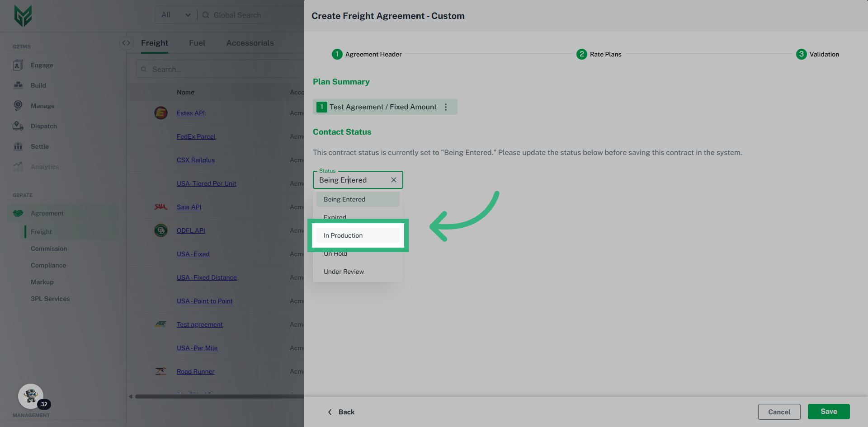Click the Cancel button
The height and width of the screenshot is (427, 868).
(779, 412)
